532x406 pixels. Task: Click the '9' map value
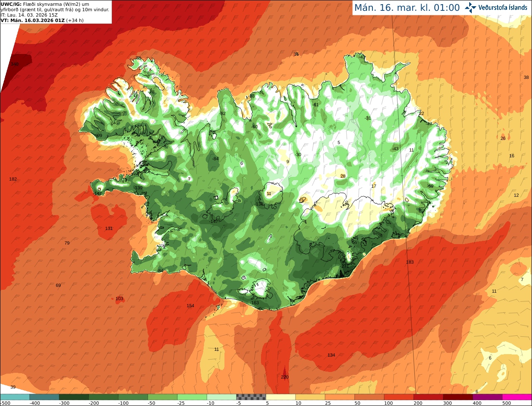288,162
